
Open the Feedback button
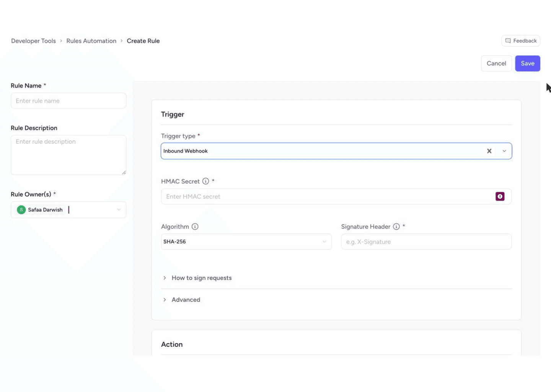point(521,41)
